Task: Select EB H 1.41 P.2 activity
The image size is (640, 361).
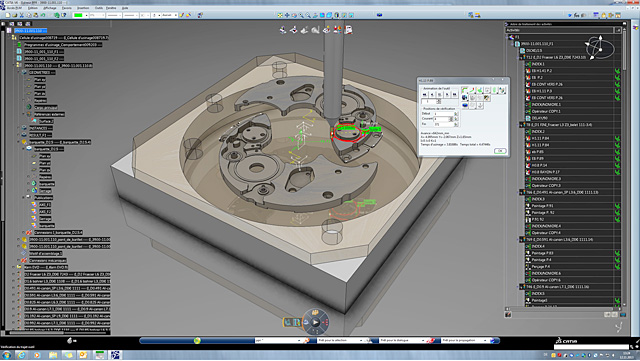Action: coord(542,71)
